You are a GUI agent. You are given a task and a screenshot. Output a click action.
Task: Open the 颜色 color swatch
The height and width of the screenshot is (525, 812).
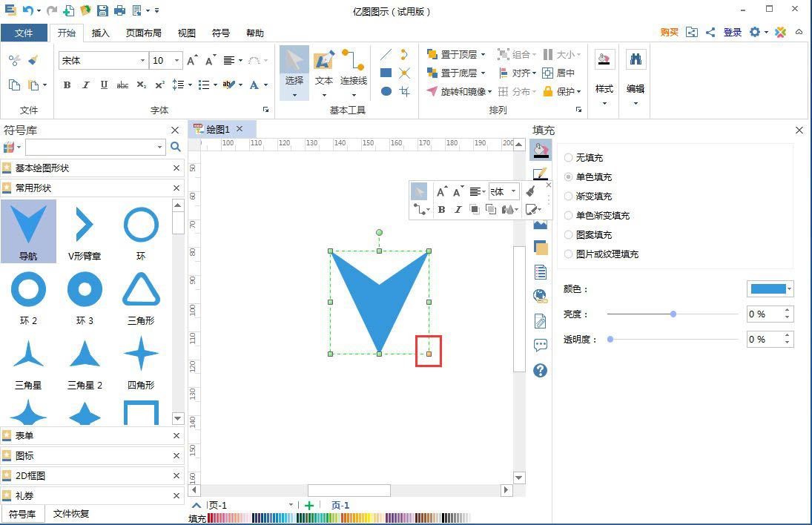(x=769, y=289)
